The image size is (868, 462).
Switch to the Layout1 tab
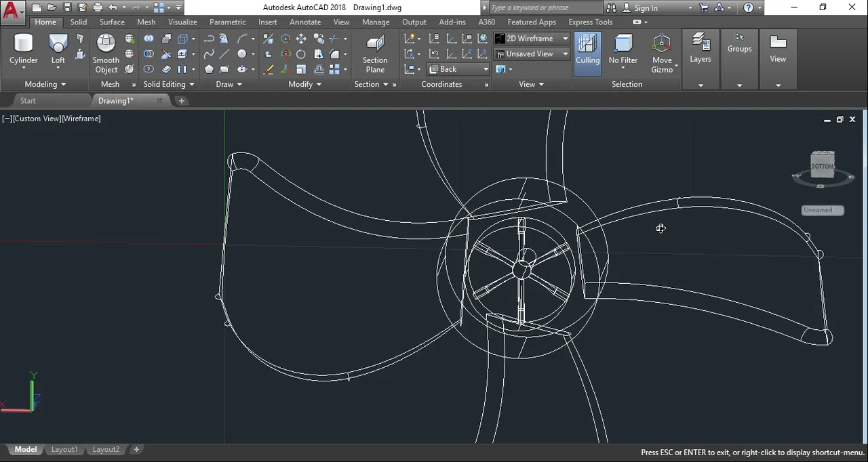[64, 450]
